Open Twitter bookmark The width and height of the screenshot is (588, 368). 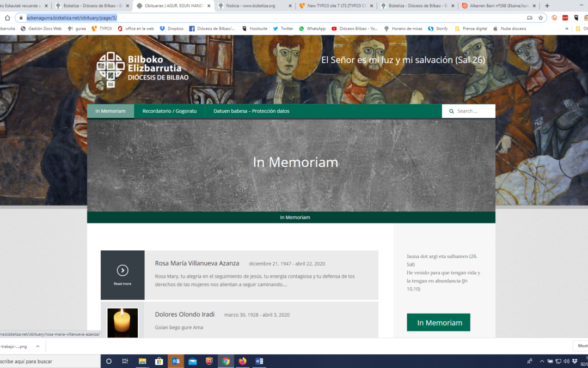click(283, 28)
